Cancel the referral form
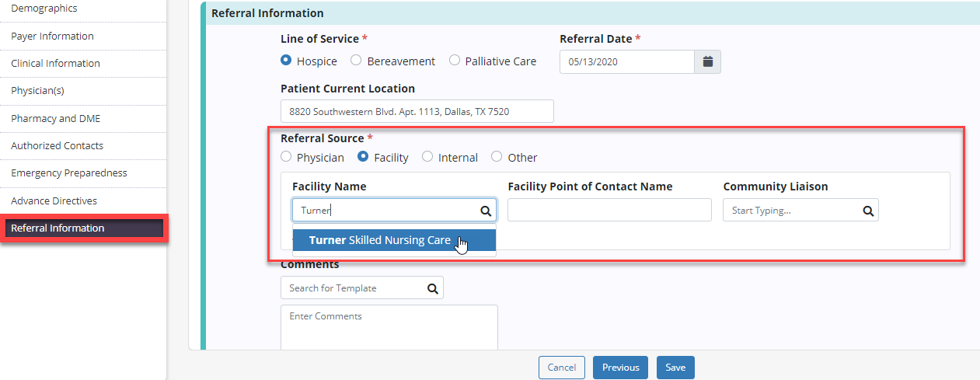 coord(561,368)
